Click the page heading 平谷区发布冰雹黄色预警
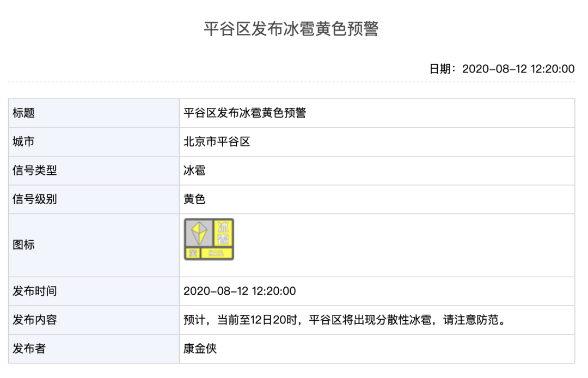 point(291,29)
